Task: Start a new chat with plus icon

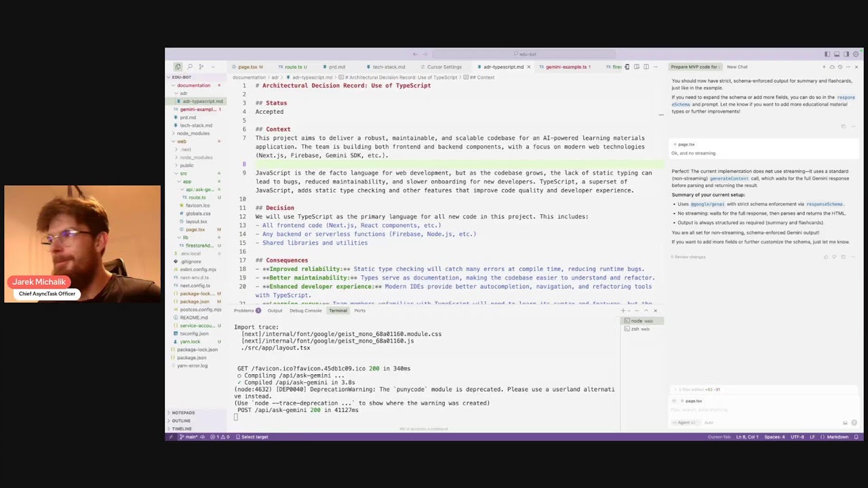Action: (824, 67)
